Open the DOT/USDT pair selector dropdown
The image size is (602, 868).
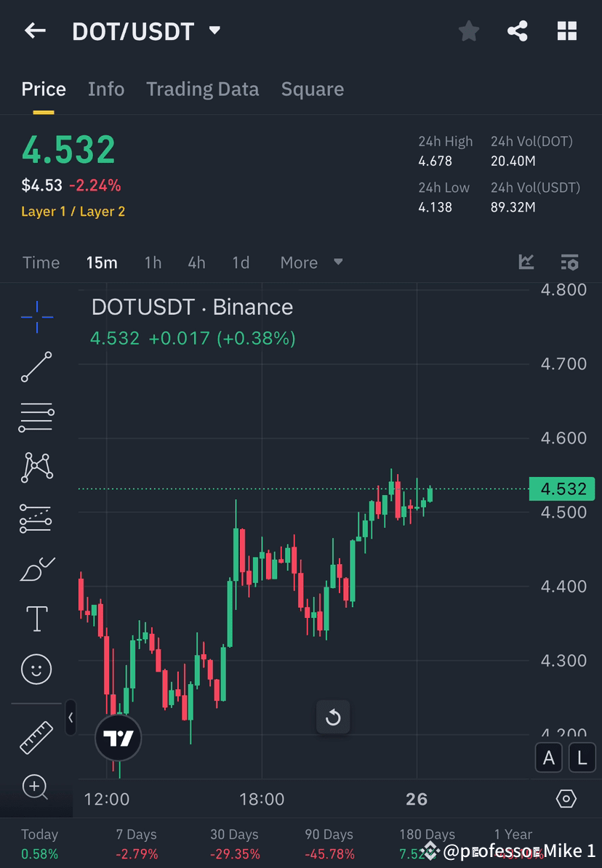[214, 31]
